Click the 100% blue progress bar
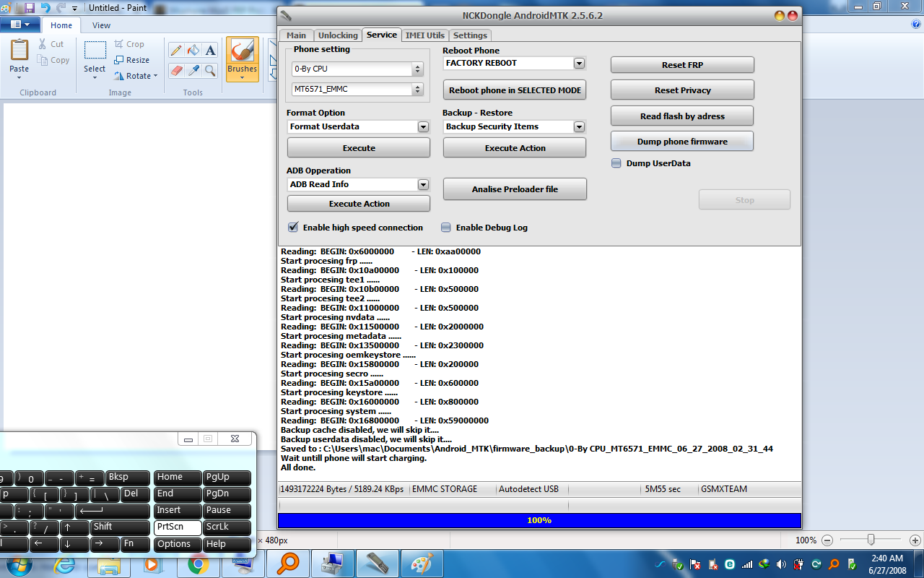 [x=539, y=520]
